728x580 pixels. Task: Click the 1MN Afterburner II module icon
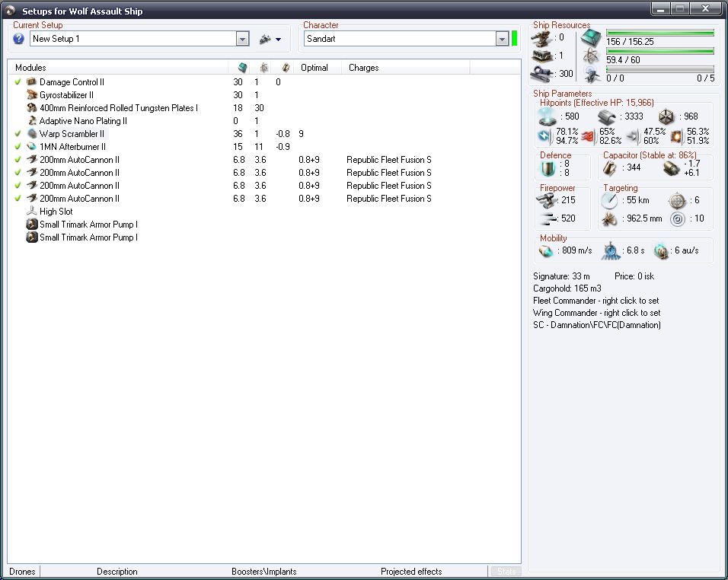click(x=31, y=147)
